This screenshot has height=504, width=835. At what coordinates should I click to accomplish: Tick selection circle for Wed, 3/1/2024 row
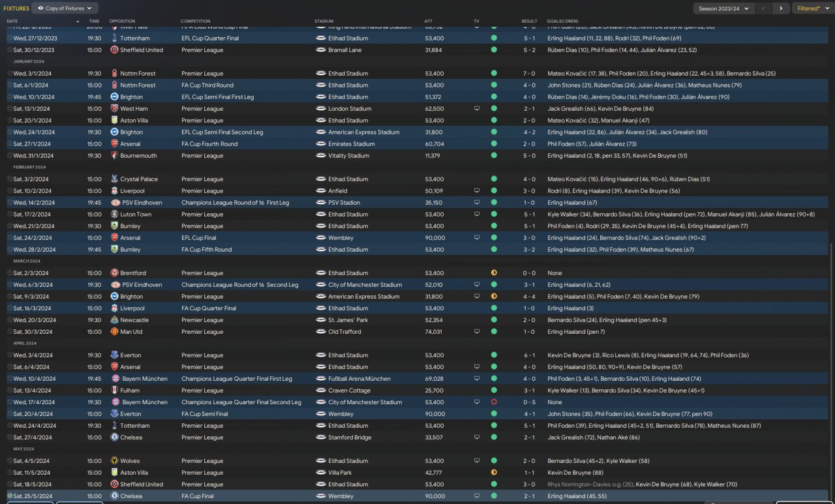(x=10, y=74)
